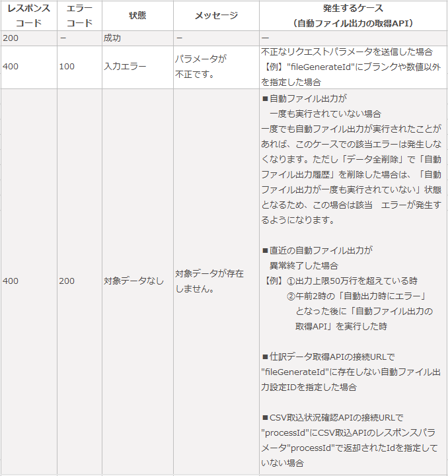Select the 状態 column header

(x=137, y=16)
